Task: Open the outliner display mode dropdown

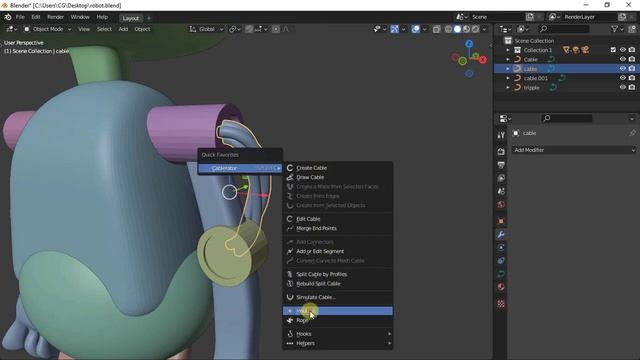Action: (505, 29)
